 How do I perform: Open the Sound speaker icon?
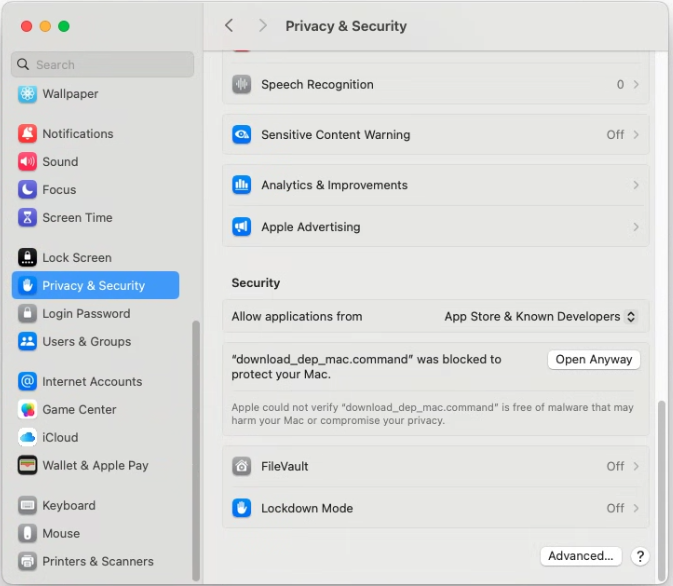pos(27,161)
